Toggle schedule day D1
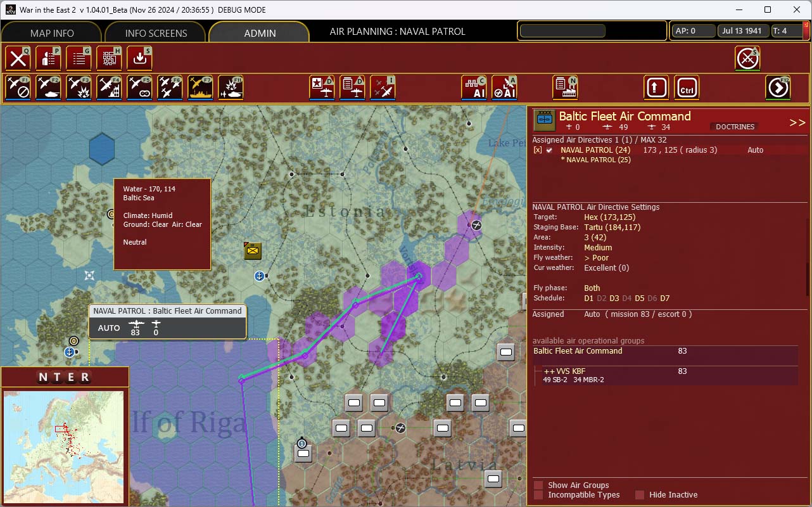Screen dimensions: 812x507 (589, 298)
